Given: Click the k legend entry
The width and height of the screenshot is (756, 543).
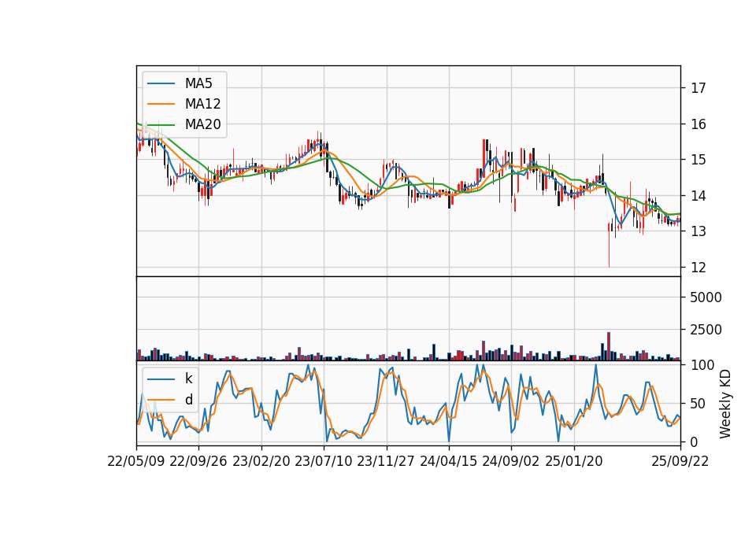Looking at the screenshot, I should click(x=188, y=379).
